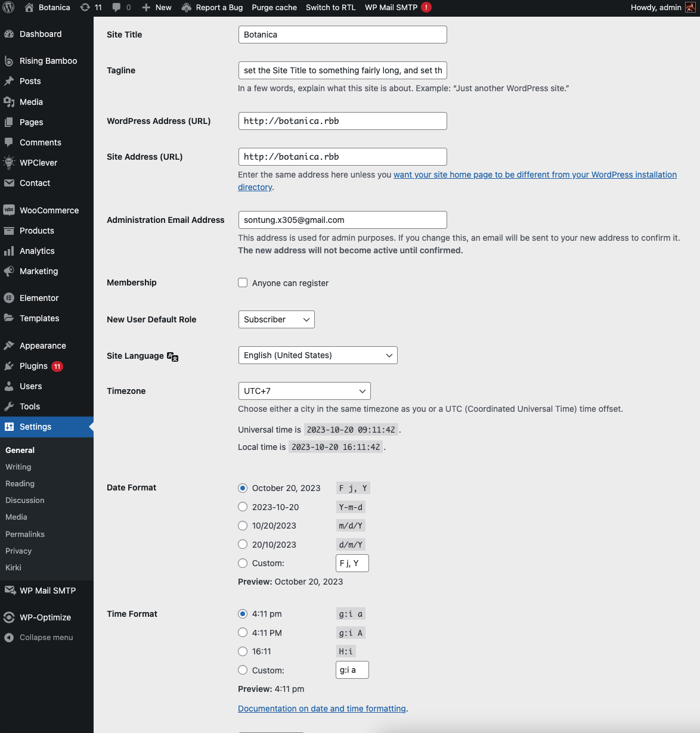The image size is (700, 733).
Task: Open the admin avatar in top bar
Action: [690, 8]
